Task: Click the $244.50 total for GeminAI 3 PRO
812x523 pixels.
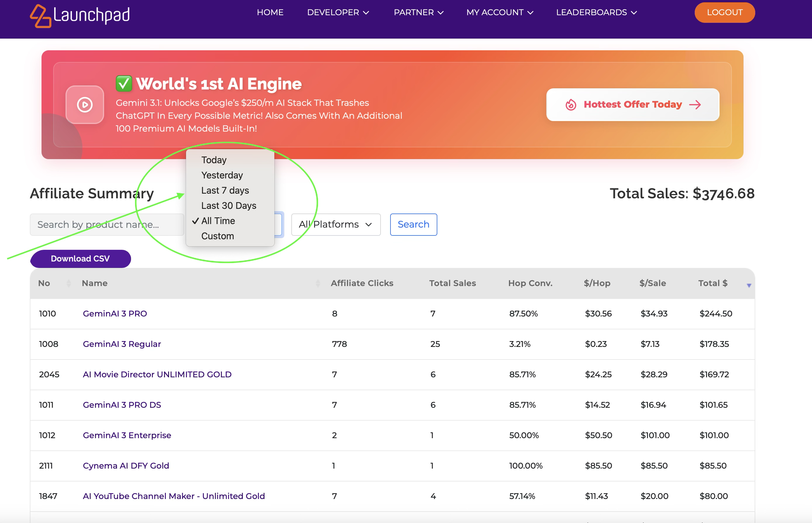Action: [716, 314]
